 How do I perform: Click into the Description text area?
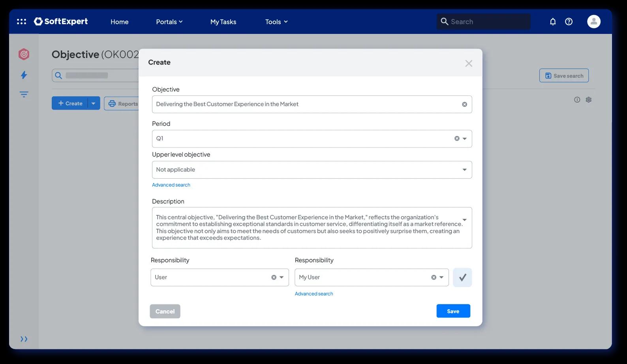coord(312,228)
